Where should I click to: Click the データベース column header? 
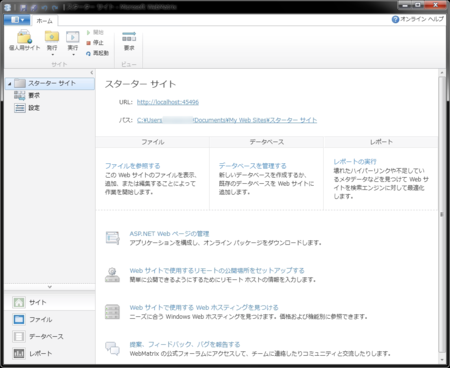pos(267,142)
